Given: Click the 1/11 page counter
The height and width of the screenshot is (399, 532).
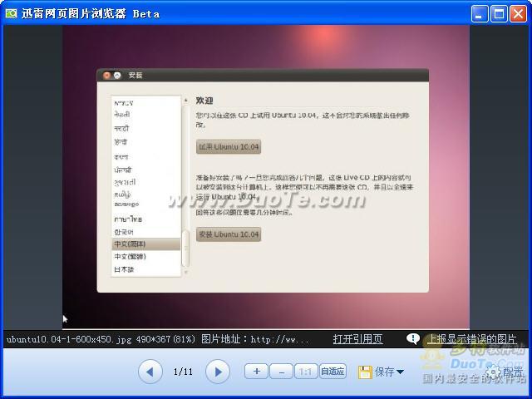Looking at the screenshot, I should pyautogui.click(x=183, y=372).
